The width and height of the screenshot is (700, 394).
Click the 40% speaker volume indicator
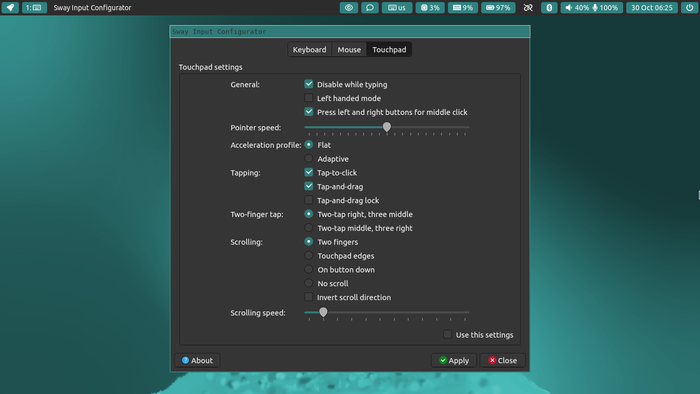coord(576,8)
